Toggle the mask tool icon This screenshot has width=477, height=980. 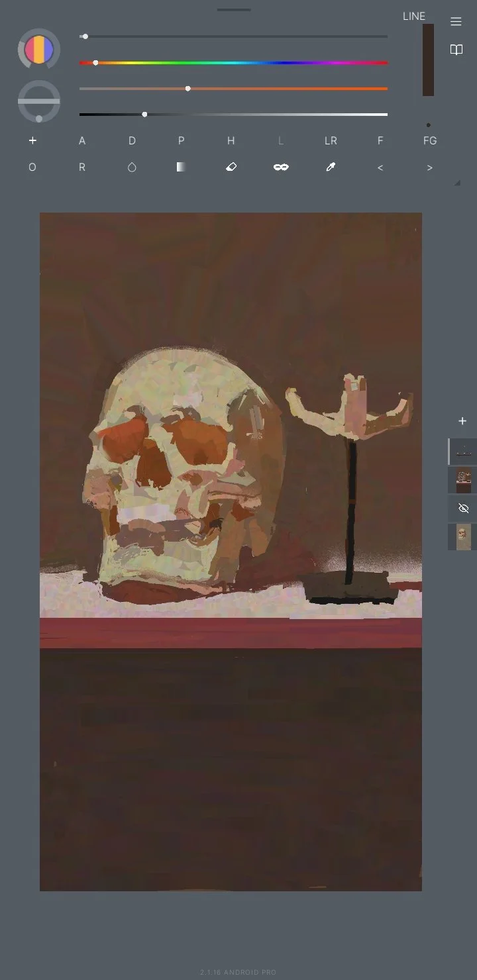pos(281,168)
